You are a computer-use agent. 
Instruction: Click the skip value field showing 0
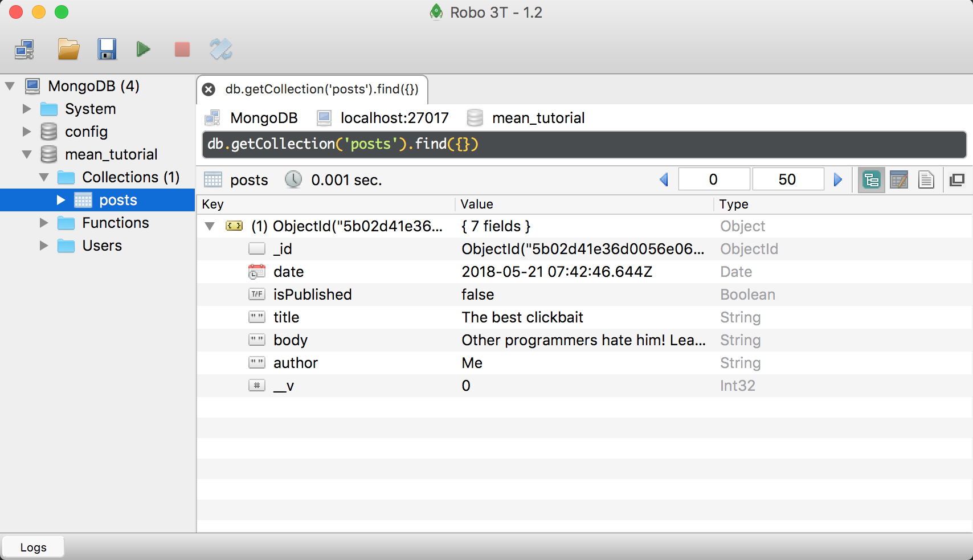pos(714,179)
